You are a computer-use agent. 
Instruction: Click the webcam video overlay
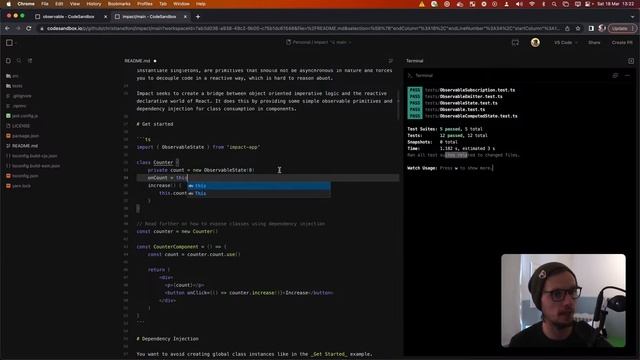point(563,301)
